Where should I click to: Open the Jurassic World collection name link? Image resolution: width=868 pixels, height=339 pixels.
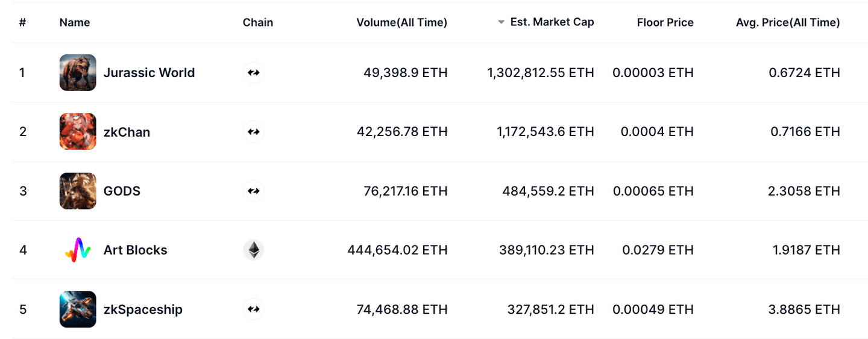[149, 73]
